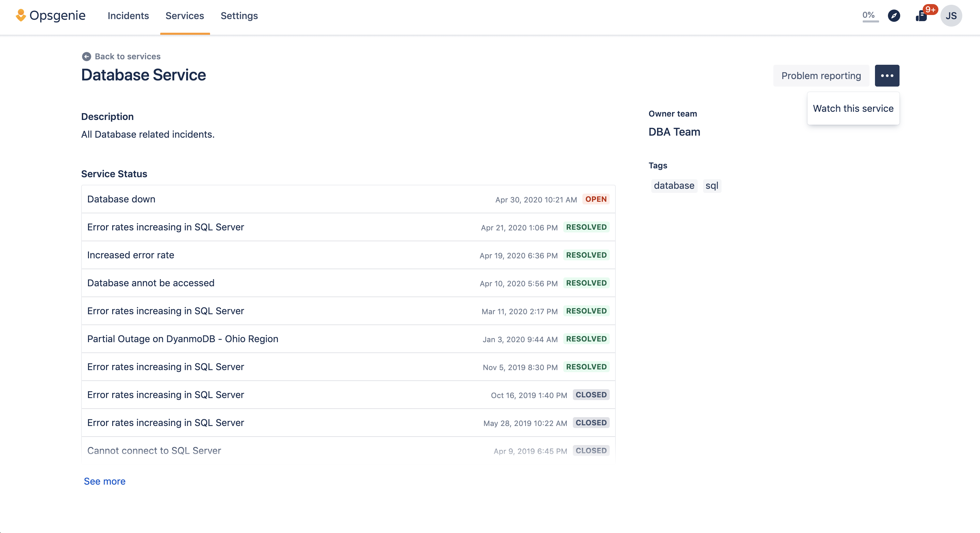Image resolution: width=980 pixels, height=533 pixels.
Task: Click the Problem reporting button
Action: point(821,76)
